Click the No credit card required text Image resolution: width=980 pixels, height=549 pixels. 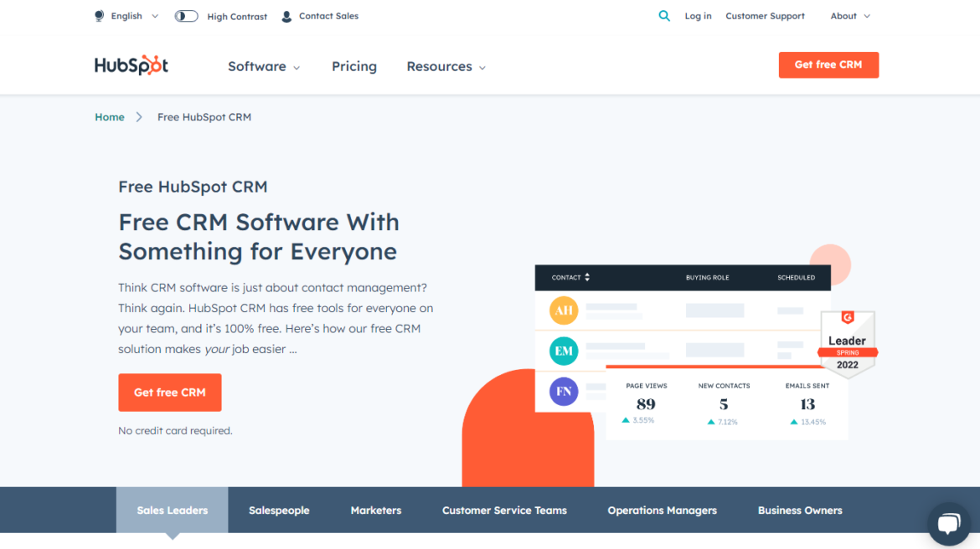click(x=175, y=431)
